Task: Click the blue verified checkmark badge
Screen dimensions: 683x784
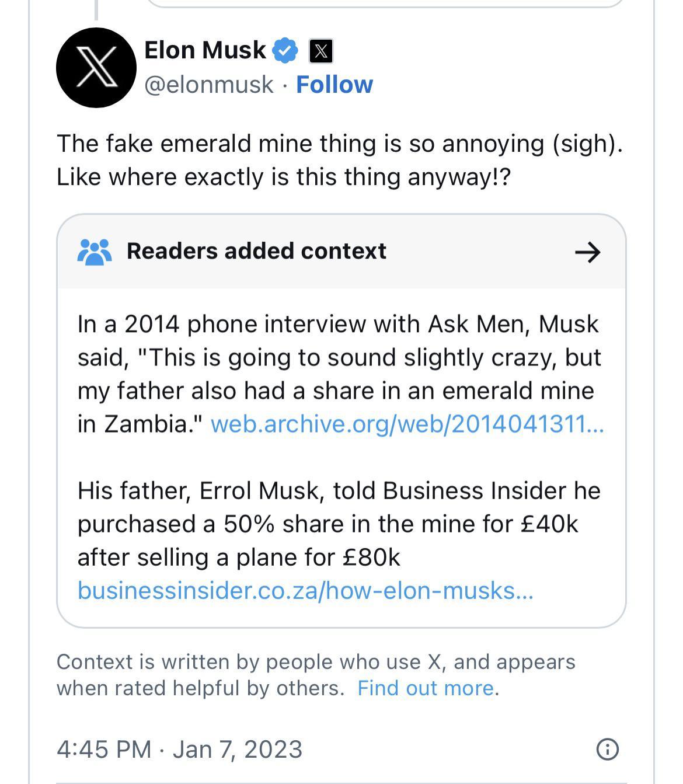Action: 285,51
